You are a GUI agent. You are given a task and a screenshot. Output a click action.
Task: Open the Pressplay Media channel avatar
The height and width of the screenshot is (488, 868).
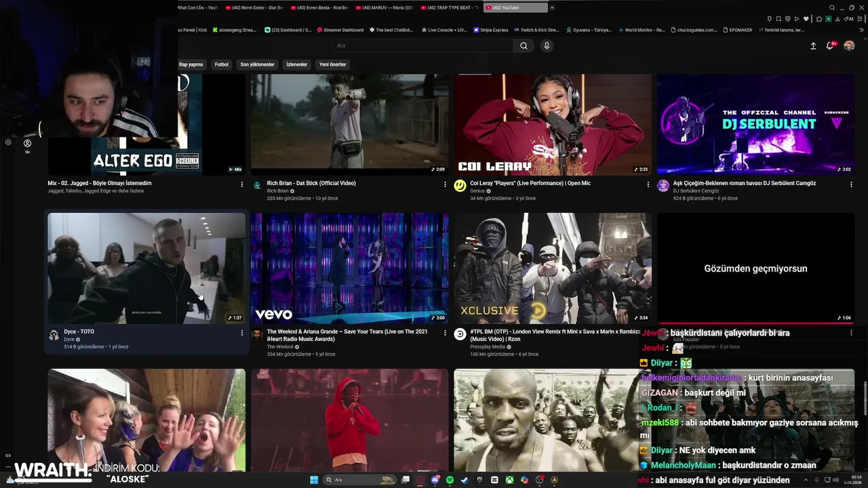pos(460,334)
